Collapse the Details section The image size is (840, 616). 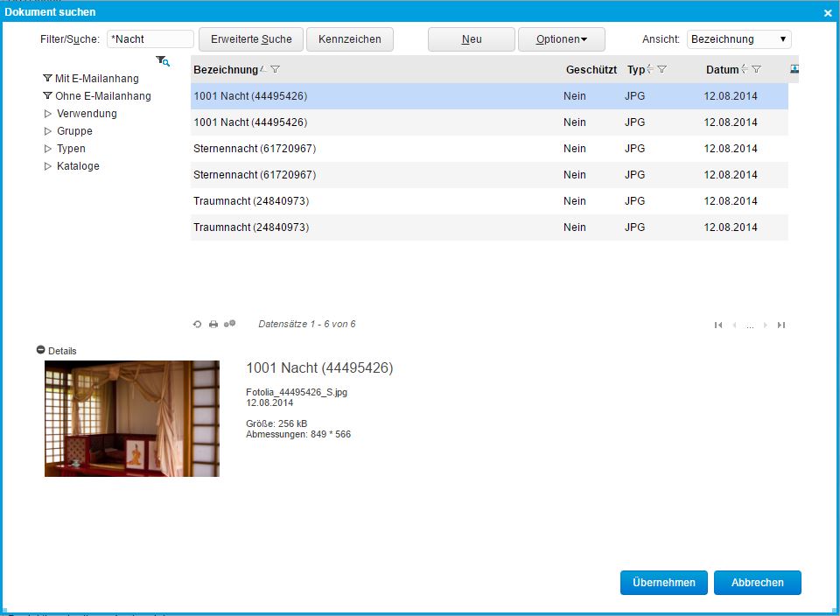41,349
